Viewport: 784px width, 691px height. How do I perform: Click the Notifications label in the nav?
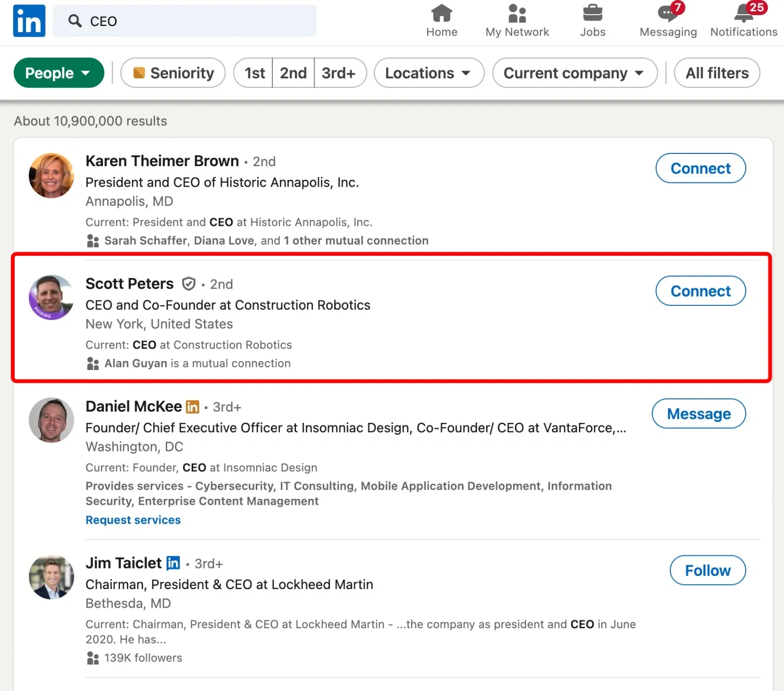pos(744,32)
